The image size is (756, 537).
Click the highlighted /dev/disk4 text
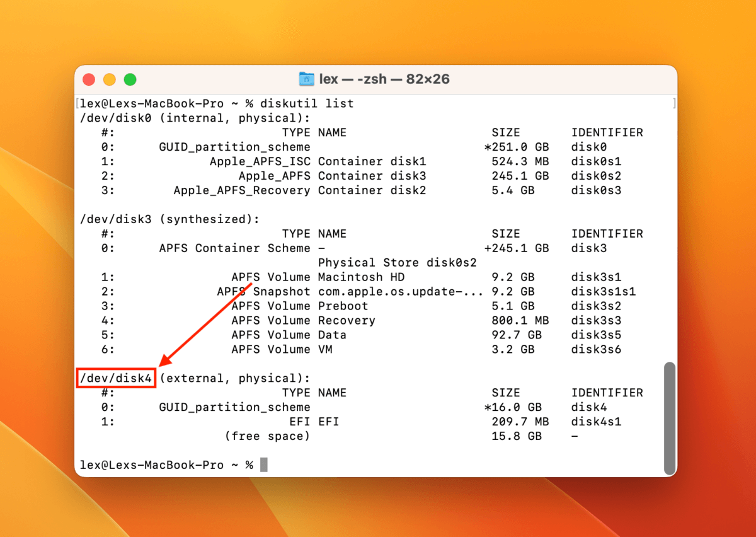click(116, 378)
